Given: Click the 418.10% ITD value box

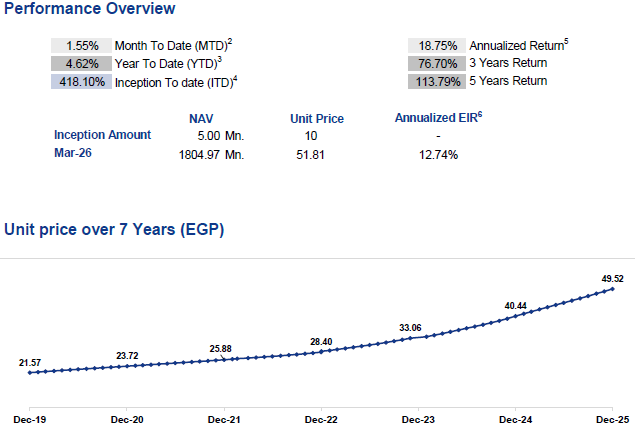Looking at the screenshot, I should [x=81, y=82].
